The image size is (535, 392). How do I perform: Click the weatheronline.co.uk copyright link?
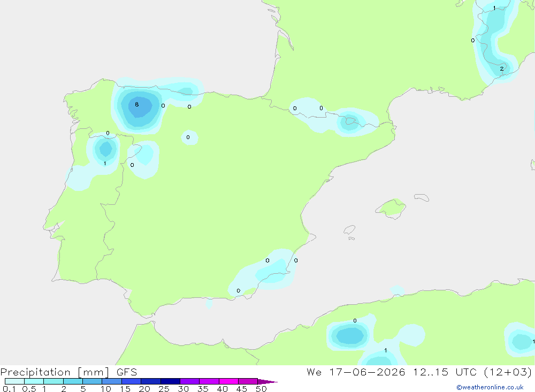point(490,387)
